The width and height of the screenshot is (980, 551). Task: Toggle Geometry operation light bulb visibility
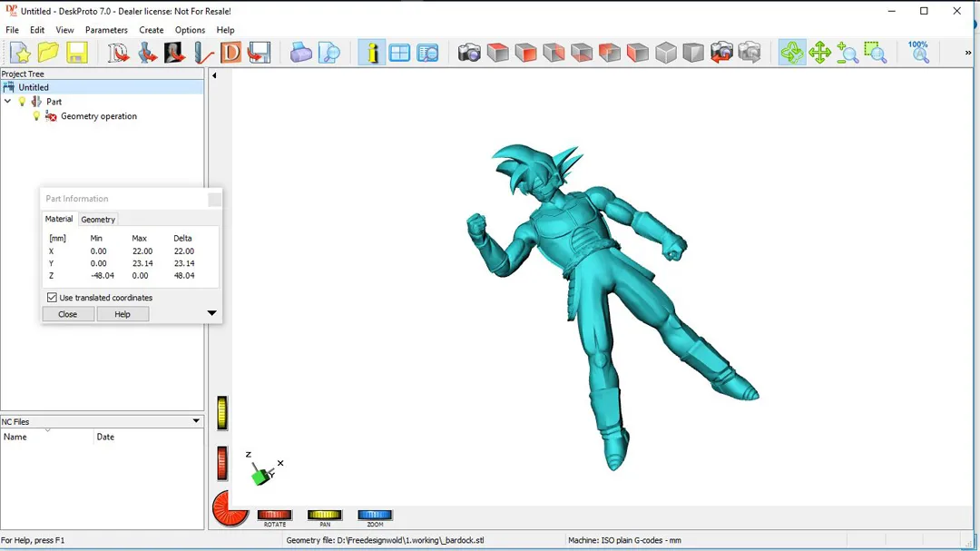point(36,115)
